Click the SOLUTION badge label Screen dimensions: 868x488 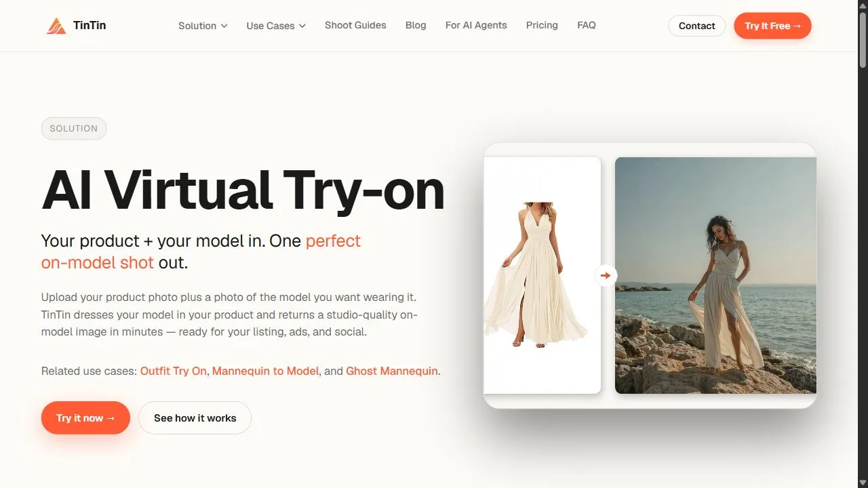click(74, 128)
